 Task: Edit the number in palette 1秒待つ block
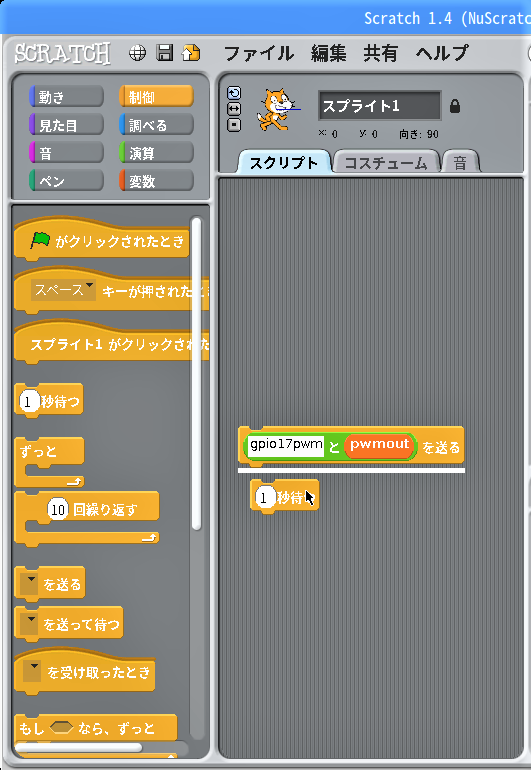pos(28,402)
